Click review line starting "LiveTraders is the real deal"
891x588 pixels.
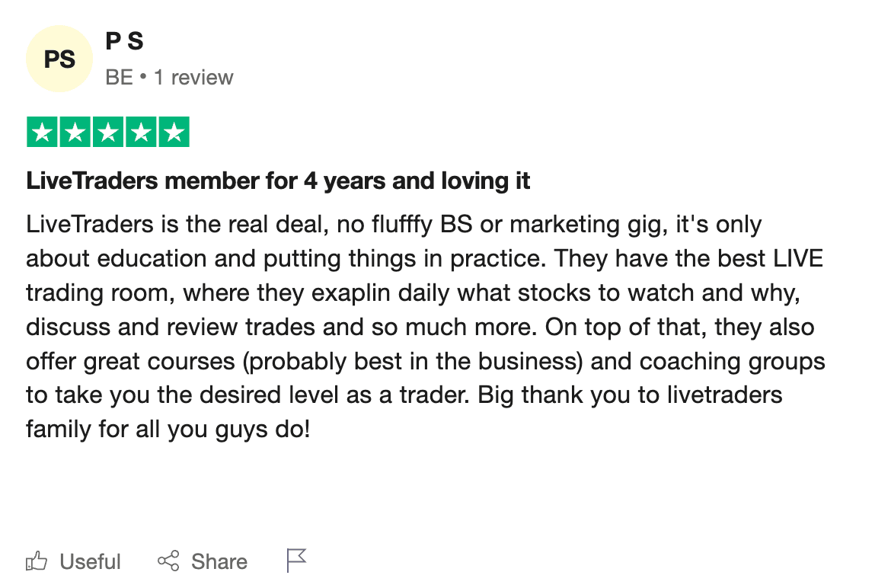(393, 225)
